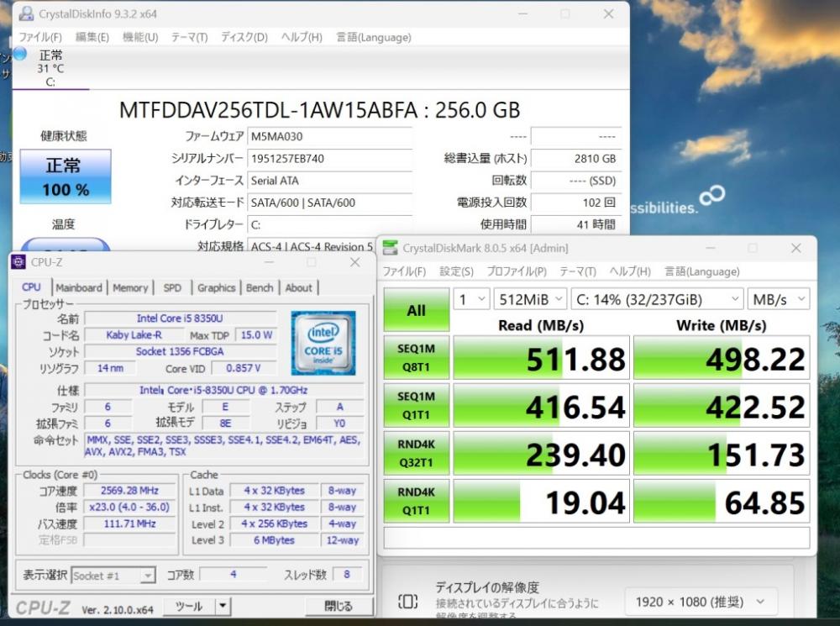Screen dimensions: 840x626
Task: Open ファイル(F) menu in CrystalDiskMark
Action: coord(404,271)
